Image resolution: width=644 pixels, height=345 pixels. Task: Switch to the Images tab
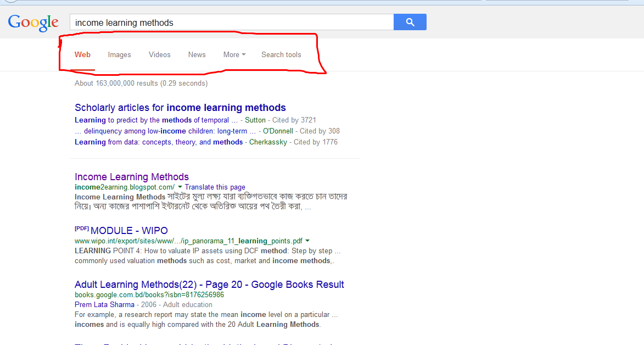coord(120,55)
